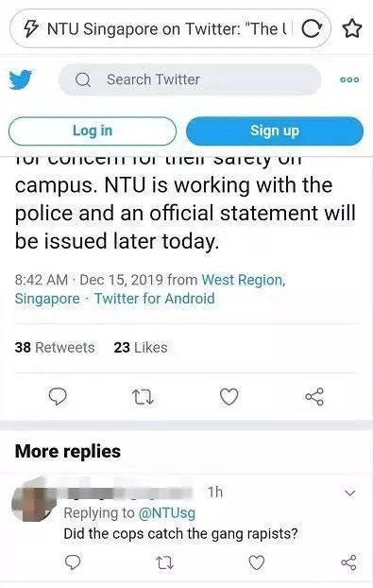Open the @NTUsg mention link
The image size is (373, 588).
coord(167,513)
